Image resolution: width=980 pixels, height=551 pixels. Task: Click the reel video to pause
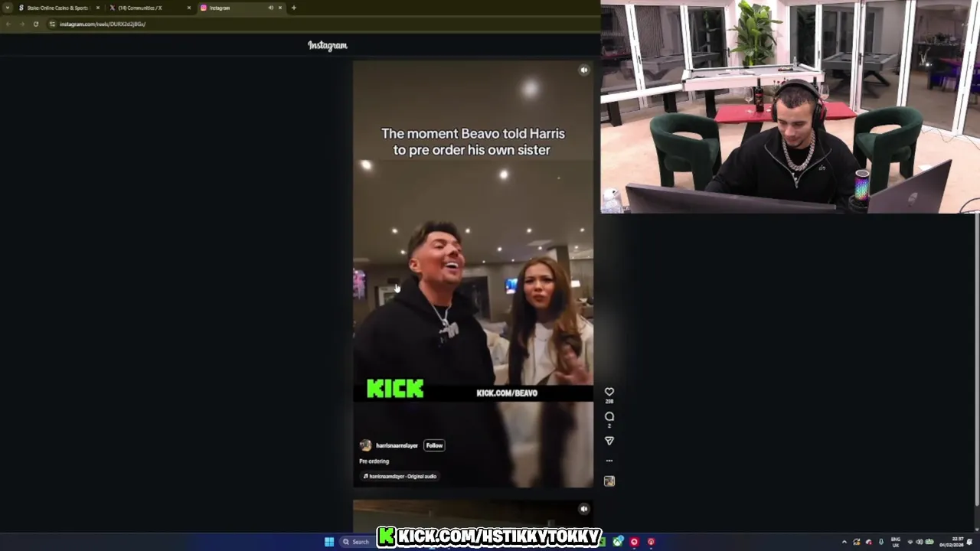coord(472,274)
